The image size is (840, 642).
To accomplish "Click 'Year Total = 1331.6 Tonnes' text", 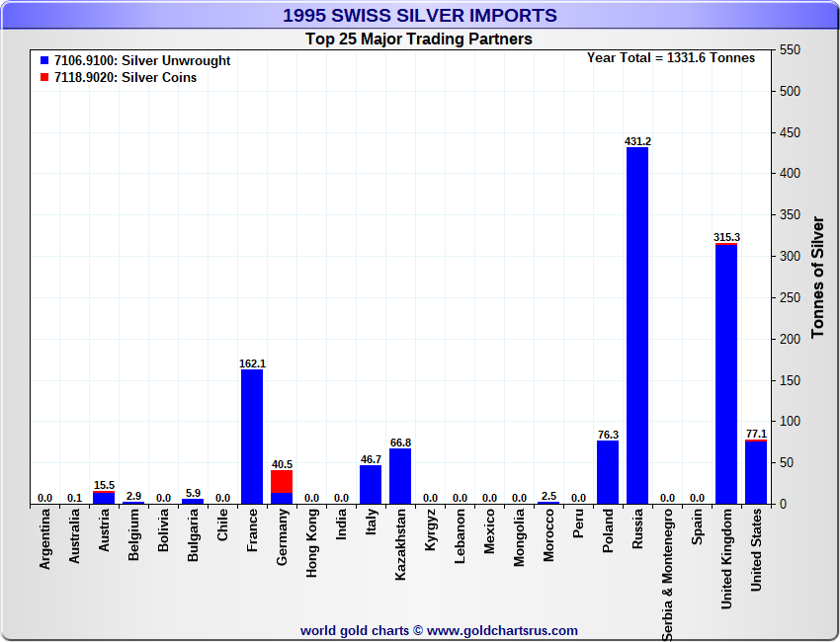I will coord(671,58).
